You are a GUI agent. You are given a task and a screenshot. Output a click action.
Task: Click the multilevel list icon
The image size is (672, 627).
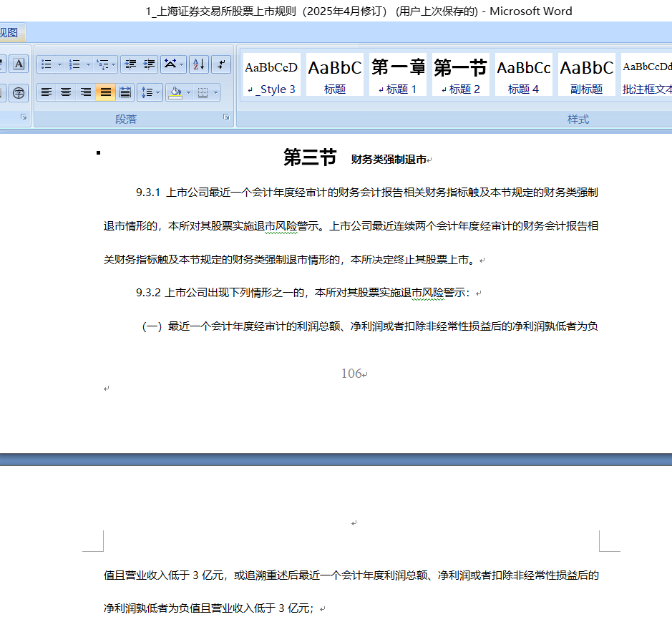(x=103, y=64)
